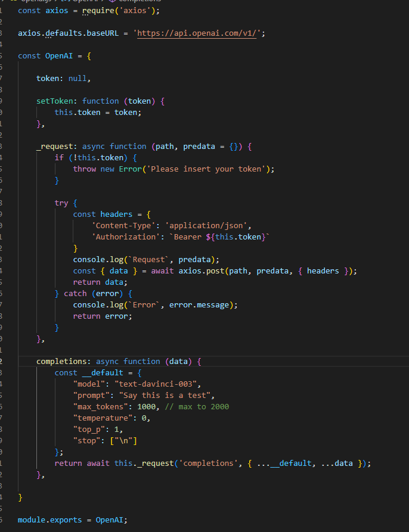Open the api.openai.com/v1/ URL link
Screen dimensions: 409x532
pyautogui.click(x=197, y=33)
